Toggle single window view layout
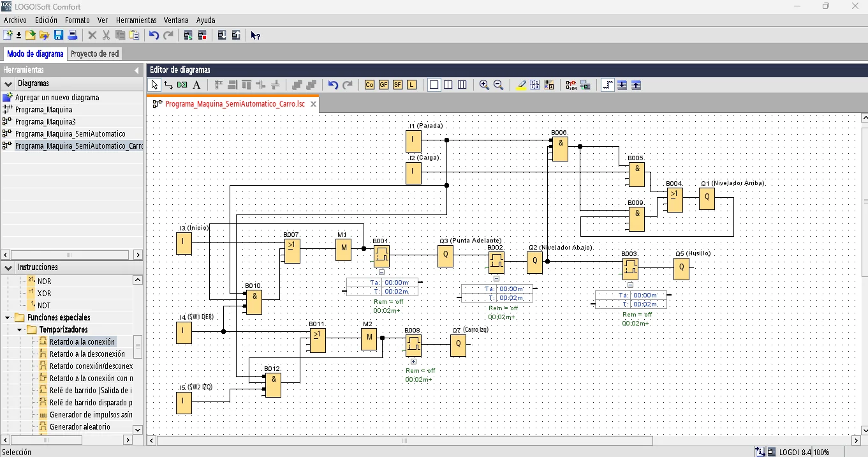Image resolution: width=868 pixels, height=457 pixels. pos(434,85)
